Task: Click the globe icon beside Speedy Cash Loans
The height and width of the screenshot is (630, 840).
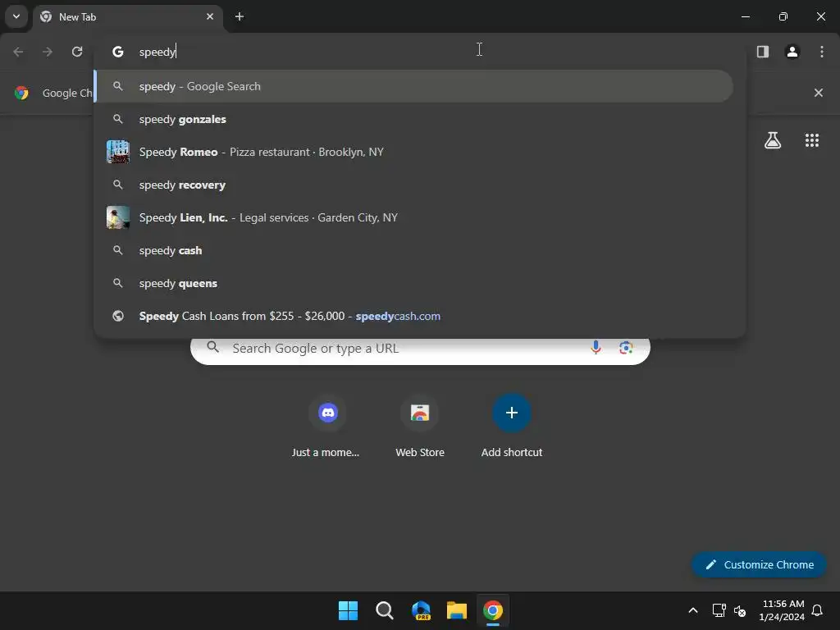Action: click(x=118, y=316)
